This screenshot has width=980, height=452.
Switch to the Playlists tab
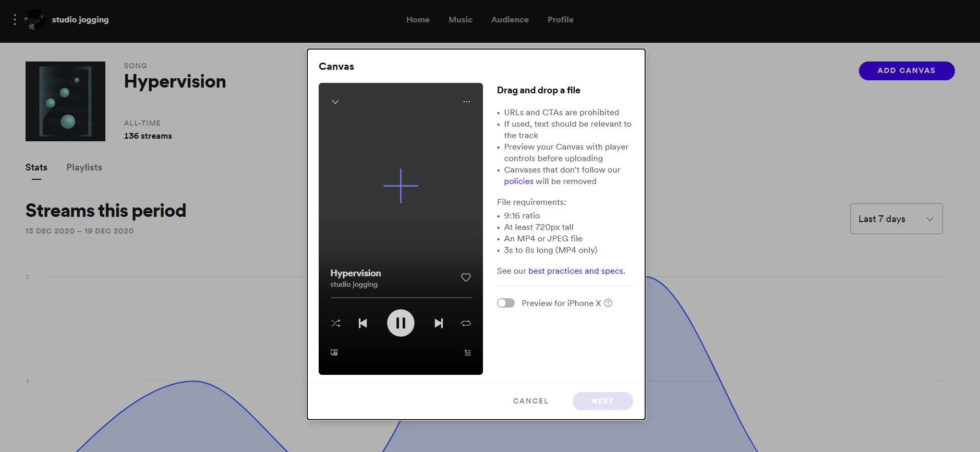(x=84, y=167)
